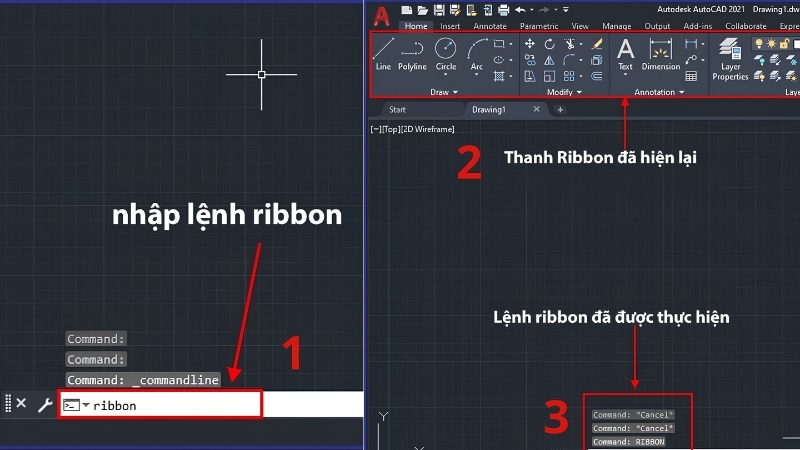Open the Customize Quick Access Toolbar dropdown

coord(566,10)
